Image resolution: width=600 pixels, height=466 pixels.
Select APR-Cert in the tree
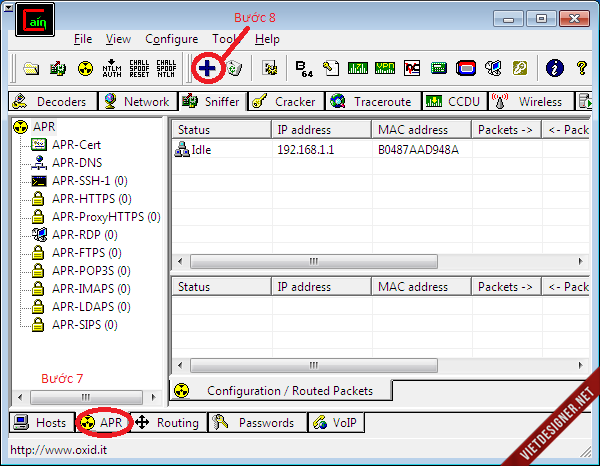pyautogui.click(x=76, y=145)
